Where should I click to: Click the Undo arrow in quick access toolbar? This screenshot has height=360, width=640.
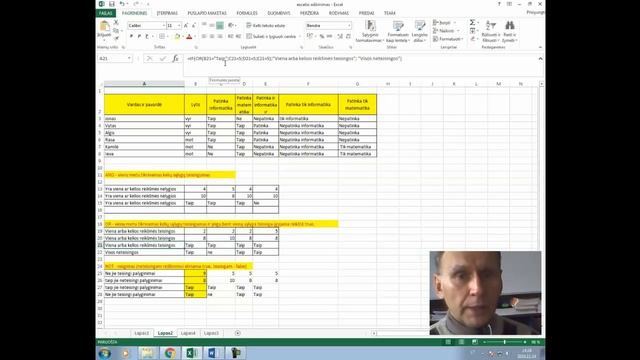coord(122,4)
